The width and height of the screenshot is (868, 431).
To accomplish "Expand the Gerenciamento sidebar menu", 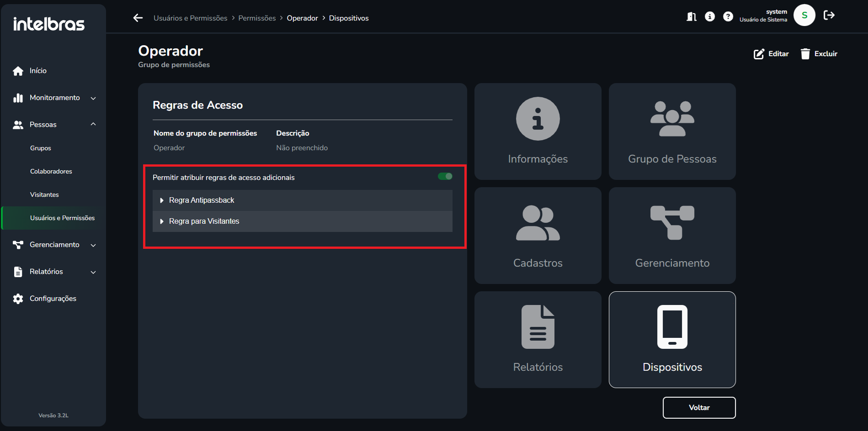I will [54, 245].
